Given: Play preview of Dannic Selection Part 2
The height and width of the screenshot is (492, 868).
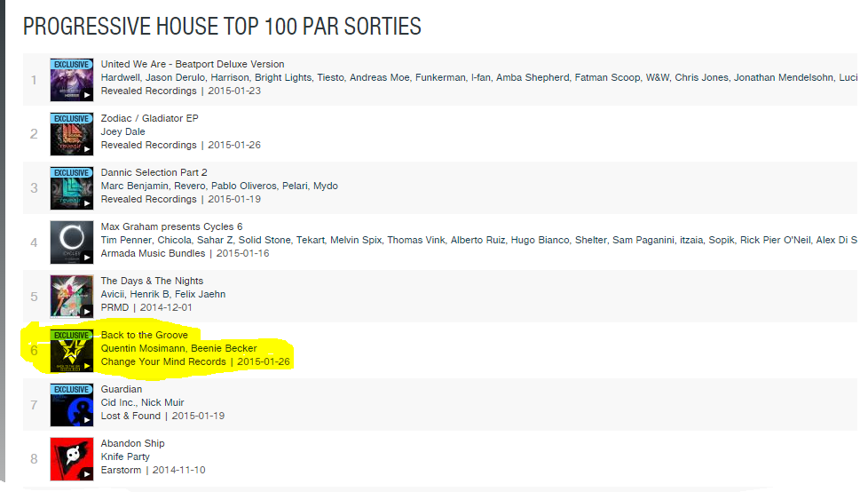Looking at the screenshot, I should click(87, 204).
